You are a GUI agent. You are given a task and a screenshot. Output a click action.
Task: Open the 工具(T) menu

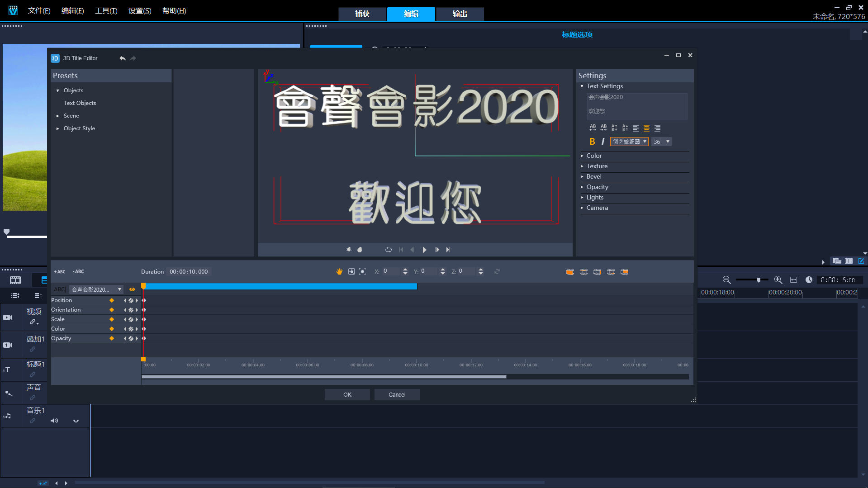(106, 10)
